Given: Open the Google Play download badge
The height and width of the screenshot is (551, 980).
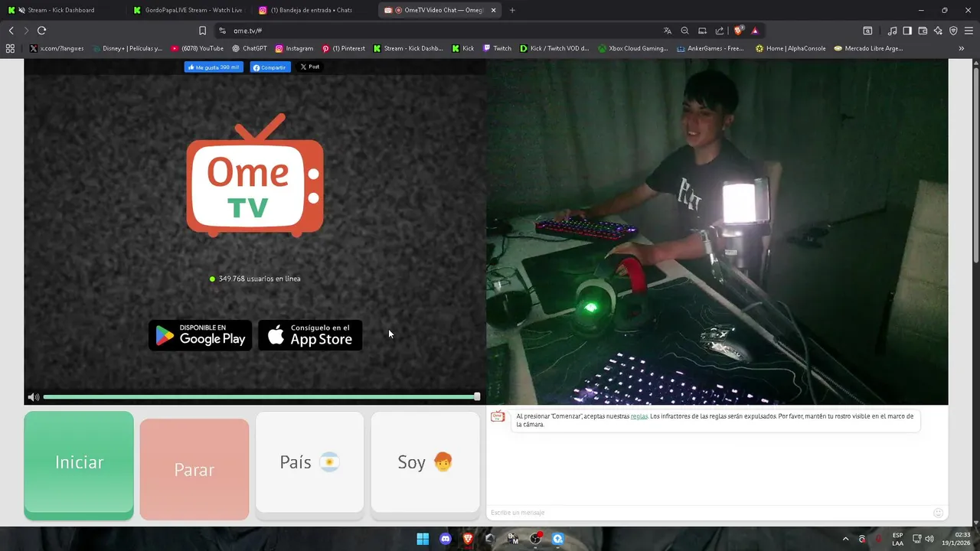Looking at the screenshot, I should tap(201, 335).
